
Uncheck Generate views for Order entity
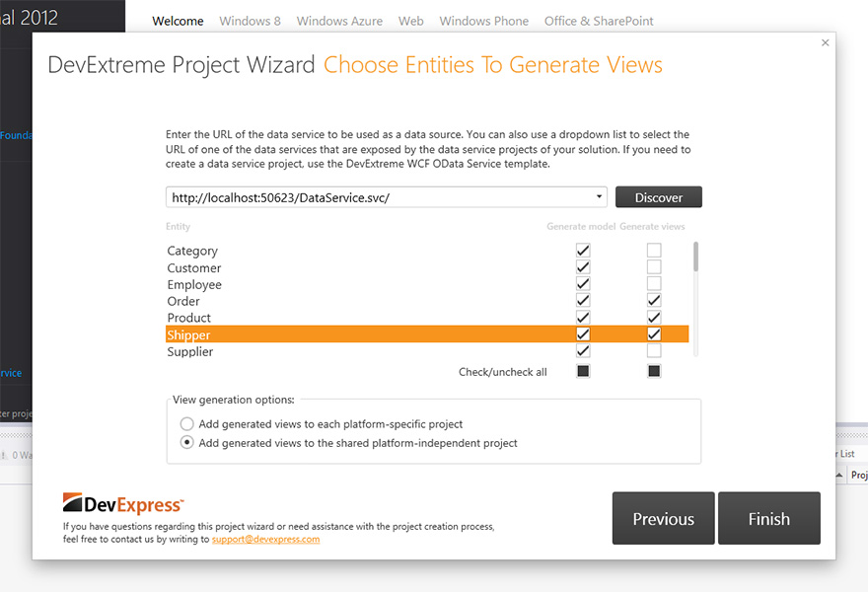pyautogui.click(x=654, y=301)
